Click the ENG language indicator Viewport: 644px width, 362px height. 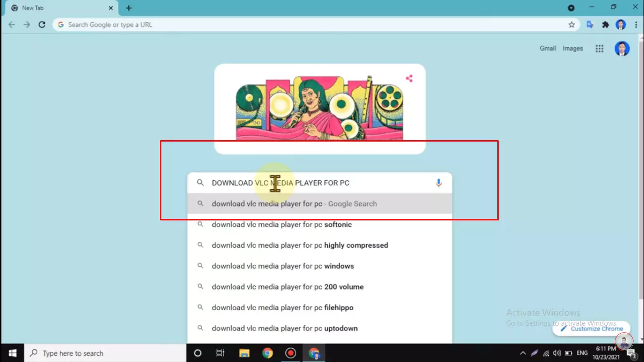582,353
